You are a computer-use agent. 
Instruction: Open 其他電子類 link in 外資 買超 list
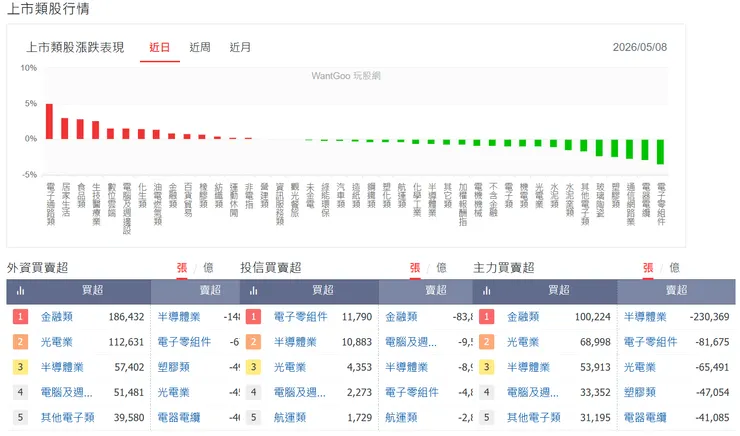[x=67, y=418]
